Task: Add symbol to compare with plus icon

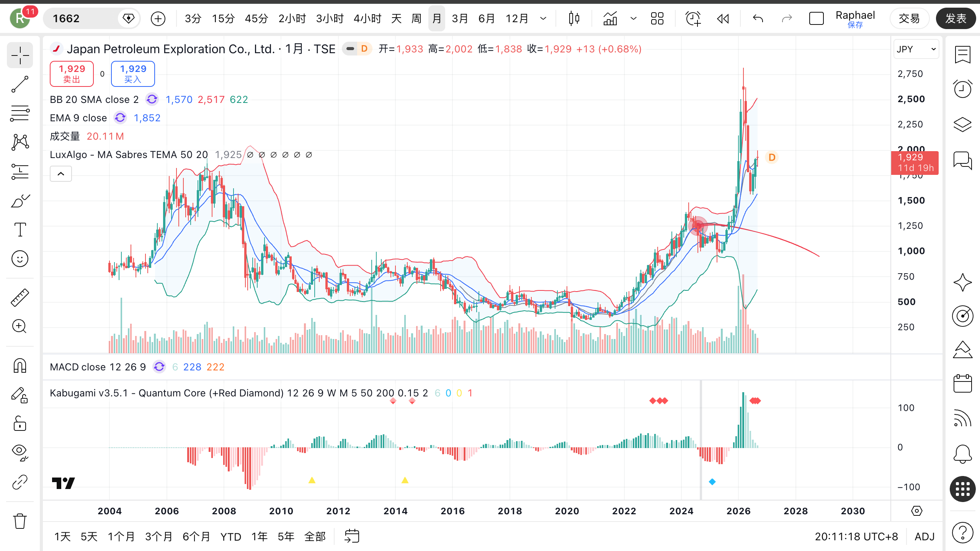Action: pos(158,18)
